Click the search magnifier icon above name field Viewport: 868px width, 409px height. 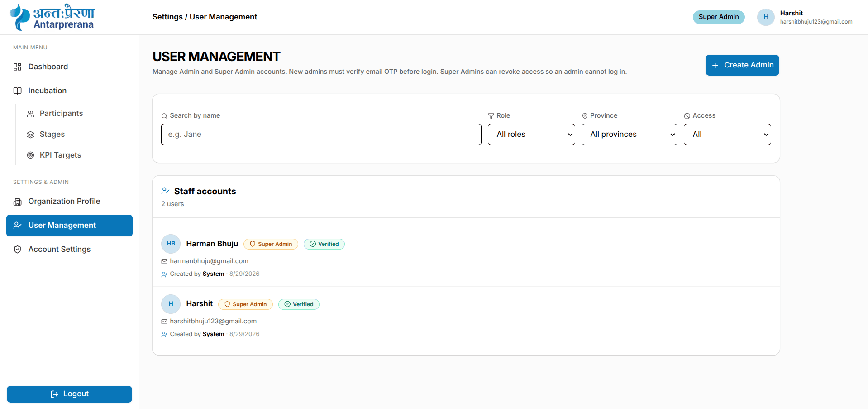(x=164, y=116)
